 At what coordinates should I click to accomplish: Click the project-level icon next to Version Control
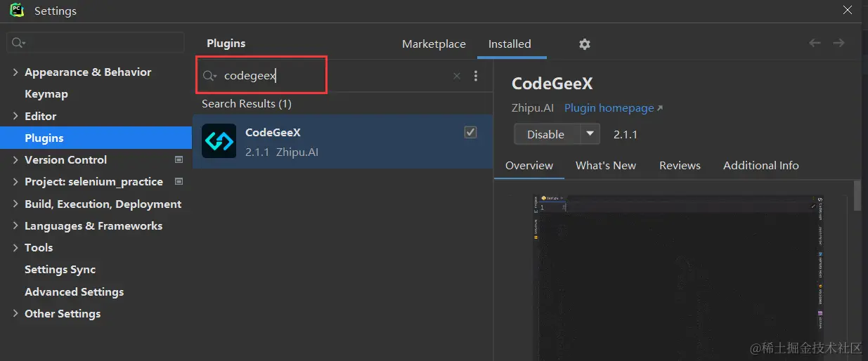(x=179, y=159)
